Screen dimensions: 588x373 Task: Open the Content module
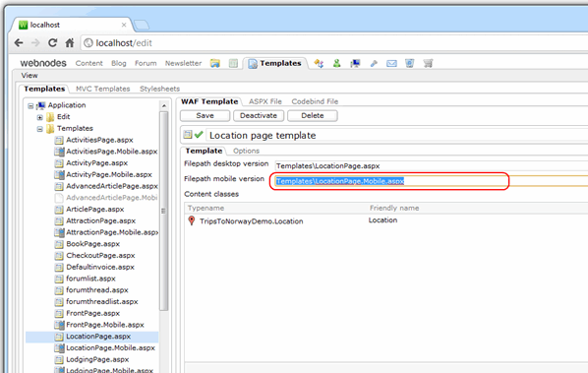click(x=88, y=63)
